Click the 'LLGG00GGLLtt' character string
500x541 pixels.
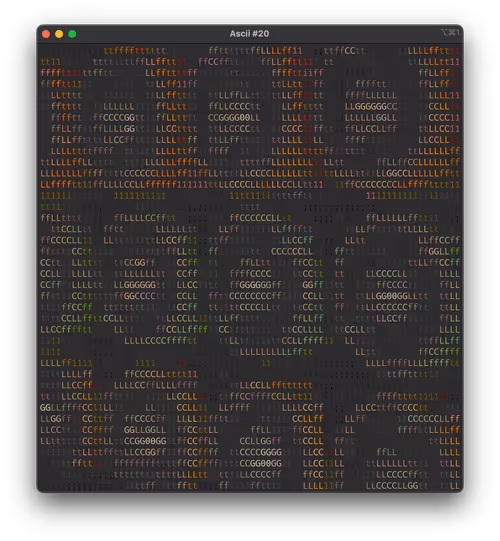click(397, 296)
